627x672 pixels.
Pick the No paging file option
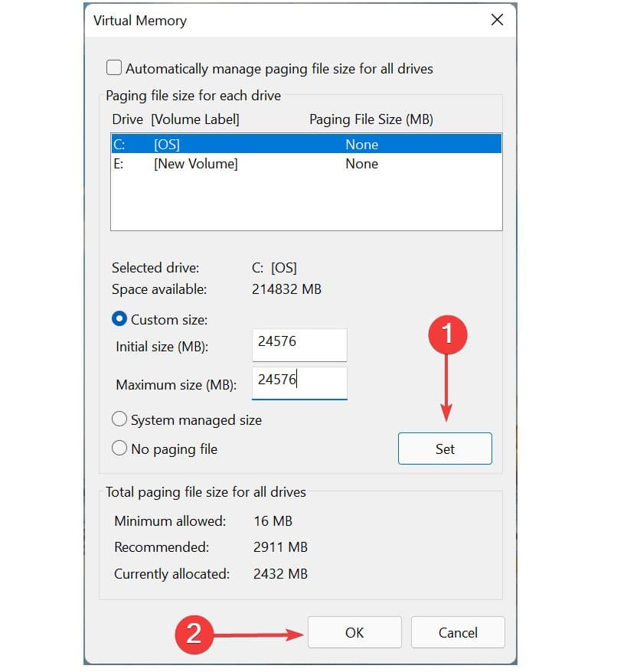point(120,449)
